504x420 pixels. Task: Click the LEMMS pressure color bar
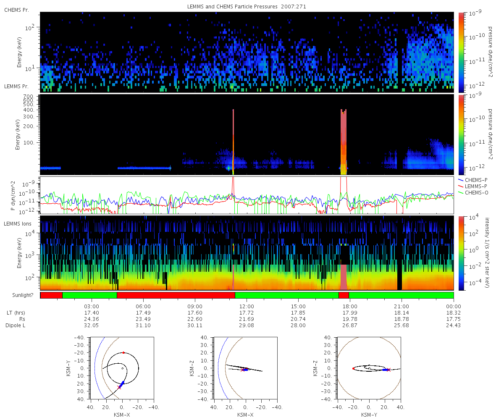pyautogui.click(x=462, y=135)
